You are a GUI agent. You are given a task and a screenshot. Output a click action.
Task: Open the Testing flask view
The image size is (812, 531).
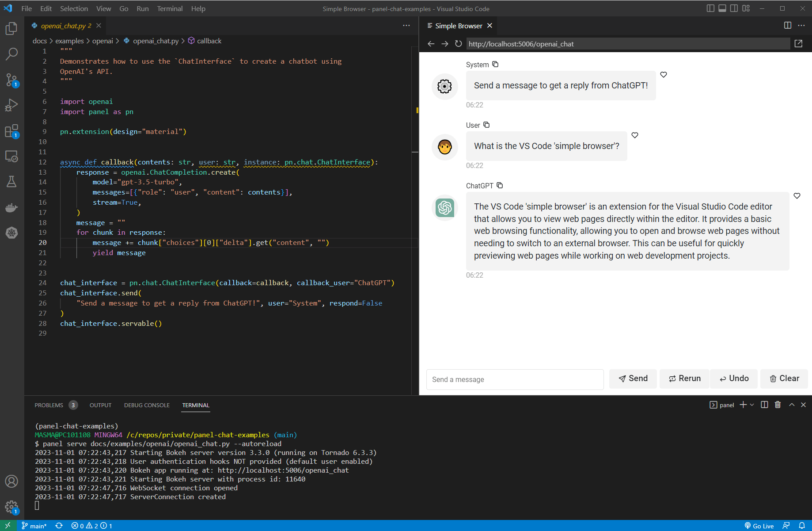[11, 182]
